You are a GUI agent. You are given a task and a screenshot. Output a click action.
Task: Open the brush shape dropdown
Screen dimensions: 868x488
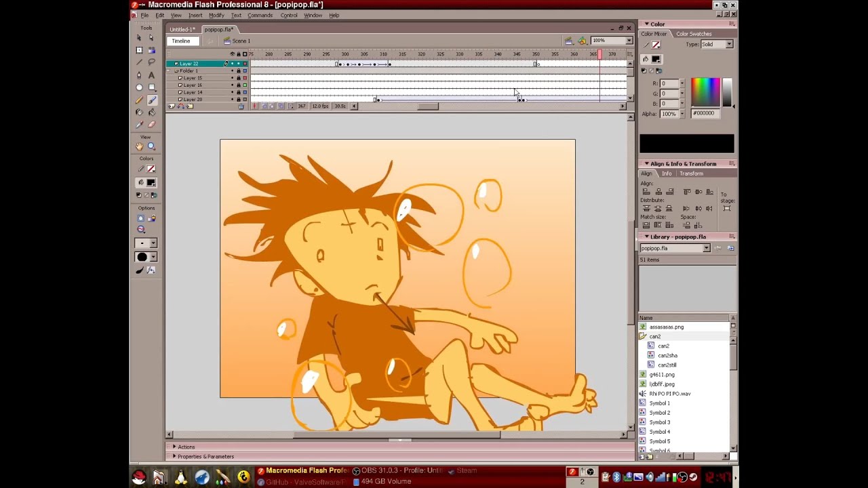coord(153,258)
